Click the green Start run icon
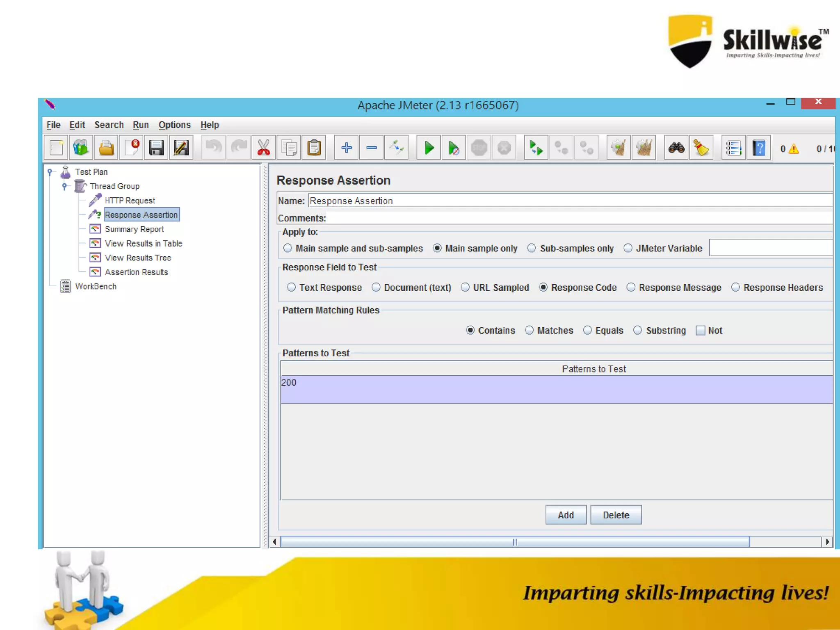The height and width of the screenshot is (630, 840). click(429, 148)
